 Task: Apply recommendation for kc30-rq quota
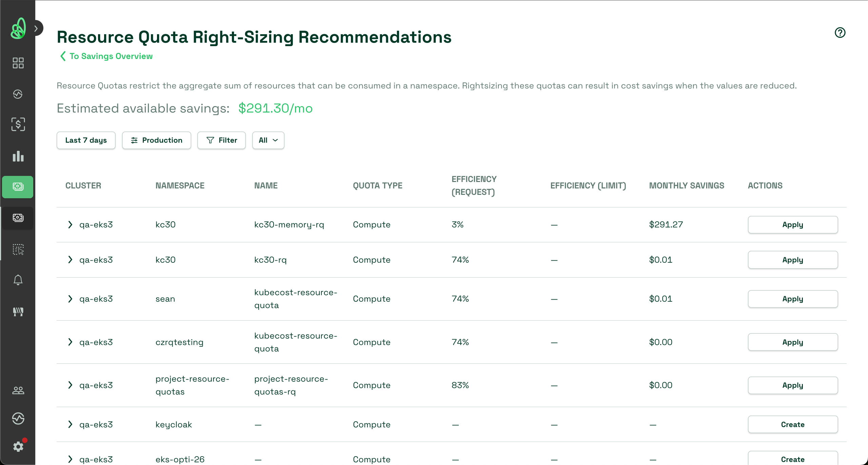[792, 260]
